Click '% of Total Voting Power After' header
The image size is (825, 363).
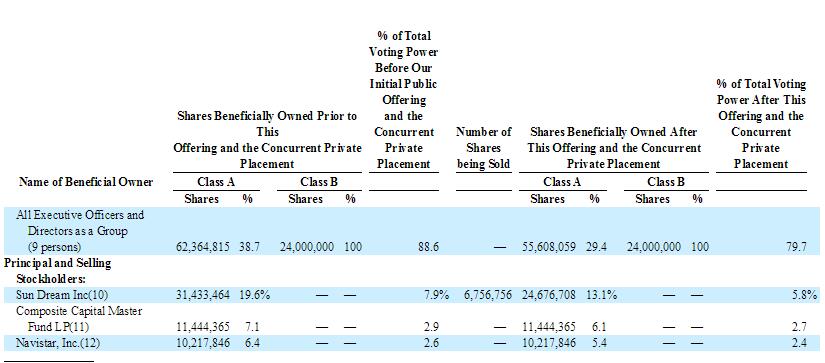click(x=761, y=124)
